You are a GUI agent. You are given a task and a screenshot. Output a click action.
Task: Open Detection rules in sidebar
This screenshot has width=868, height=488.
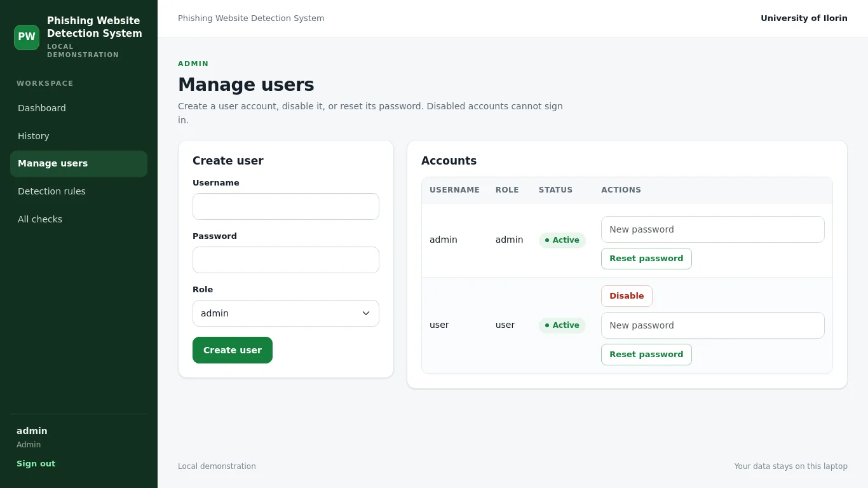click(x=79, y=191)
